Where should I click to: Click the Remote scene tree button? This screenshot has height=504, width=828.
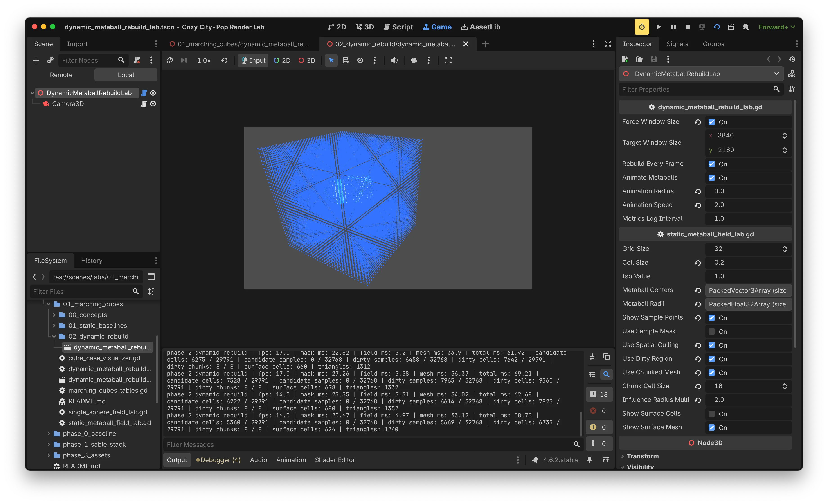coord(61,75)
